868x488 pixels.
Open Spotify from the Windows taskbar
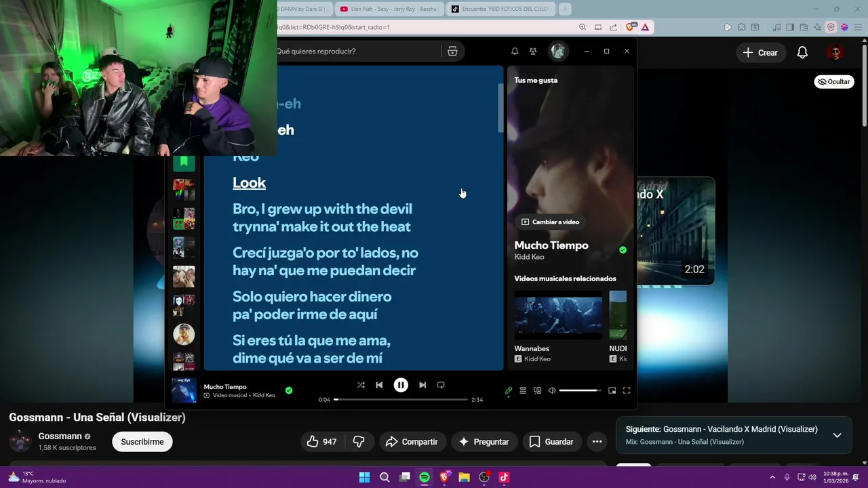point(425,477)
